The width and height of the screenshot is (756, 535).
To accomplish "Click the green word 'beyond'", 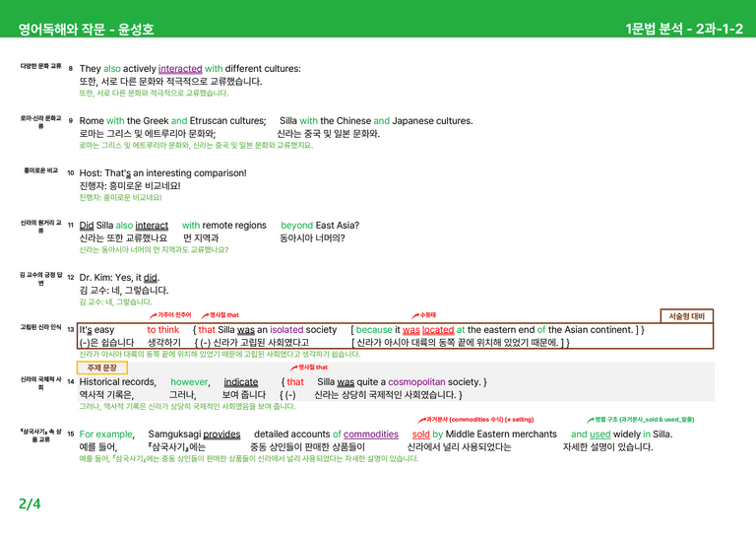I will 296,226.
